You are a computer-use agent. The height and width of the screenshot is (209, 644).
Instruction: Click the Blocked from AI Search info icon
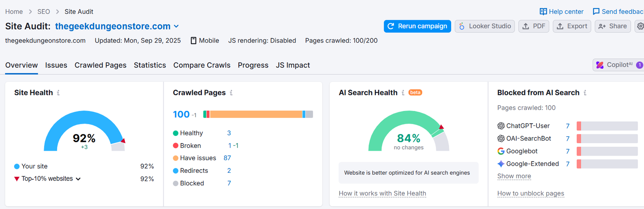(585, 93)
